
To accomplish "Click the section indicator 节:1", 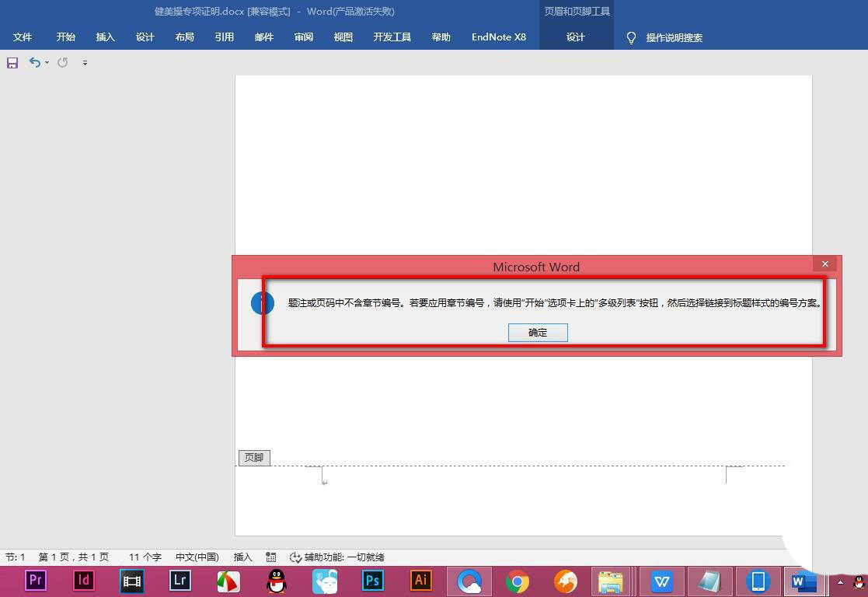I will coord(16,557).
